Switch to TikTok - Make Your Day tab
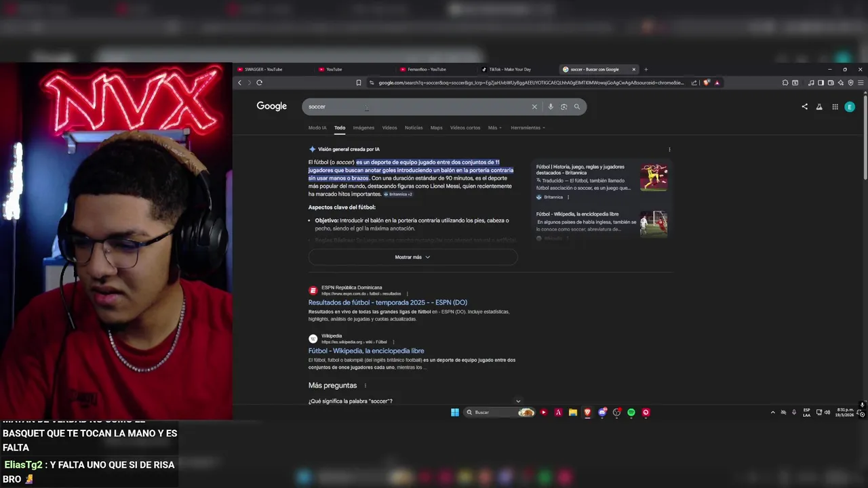The height and width of the screenshot is (488, 868). [517, 69]
